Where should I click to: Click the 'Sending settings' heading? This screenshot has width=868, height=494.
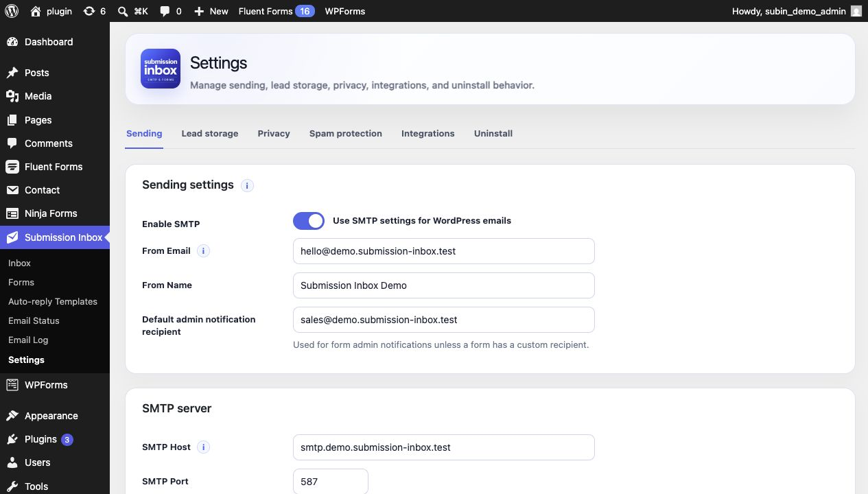point(188,185)
